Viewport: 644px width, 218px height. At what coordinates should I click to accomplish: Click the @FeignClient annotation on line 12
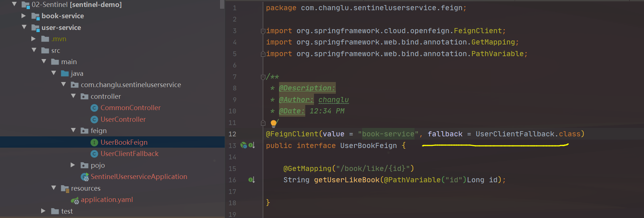[x=292, y=134]
